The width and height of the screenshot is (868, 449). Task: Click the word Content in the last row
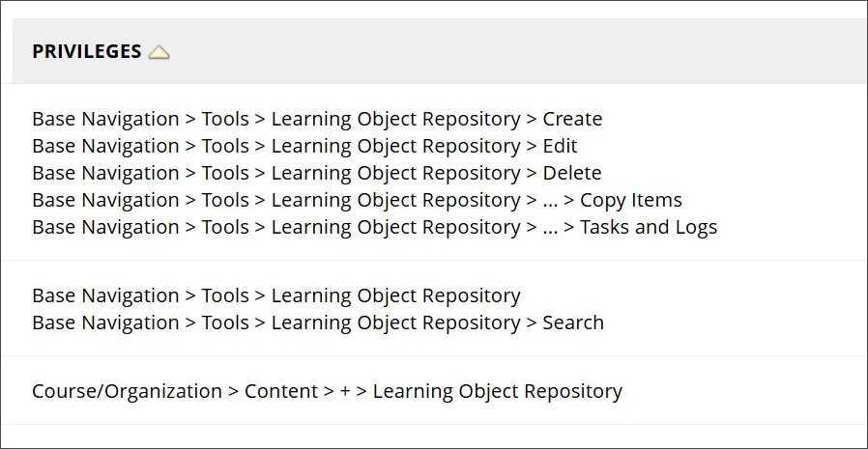[x=281, y=392]
